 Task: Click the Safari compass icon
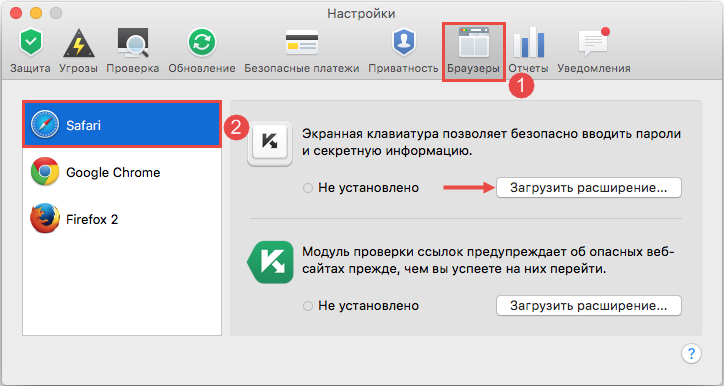pyautogui.click(x=45, y=125)
